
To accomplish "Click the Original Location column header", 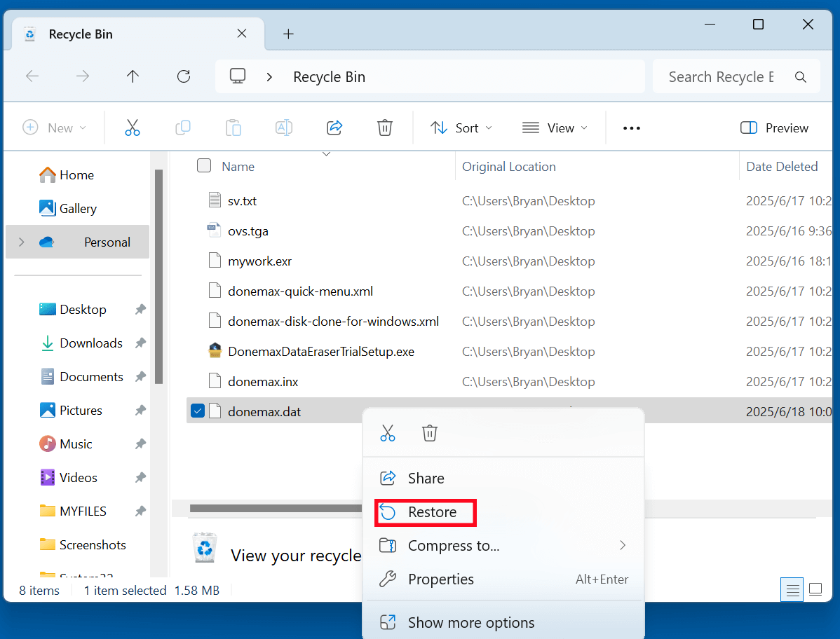I will (x=509, y=166).
